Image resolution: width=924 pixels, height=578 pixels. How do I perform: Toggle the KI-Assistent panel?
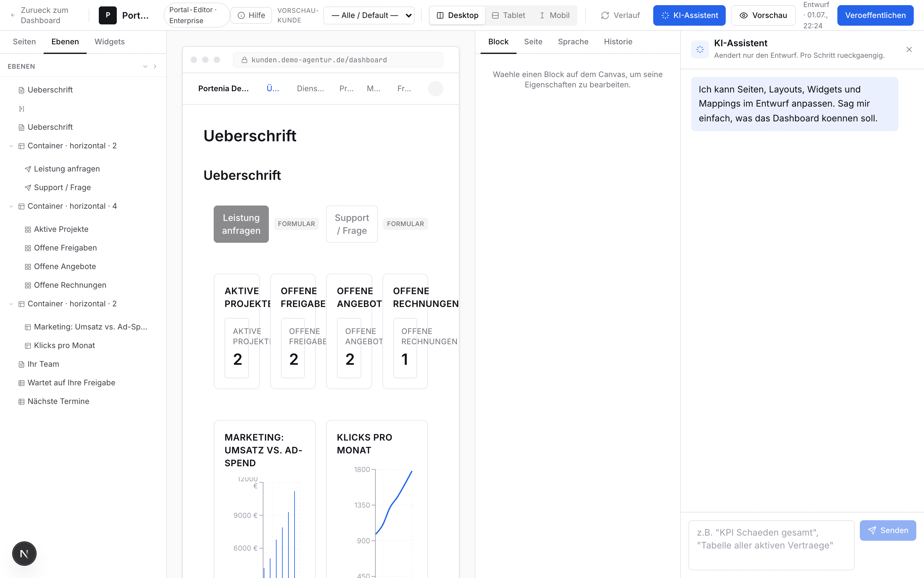689,15
